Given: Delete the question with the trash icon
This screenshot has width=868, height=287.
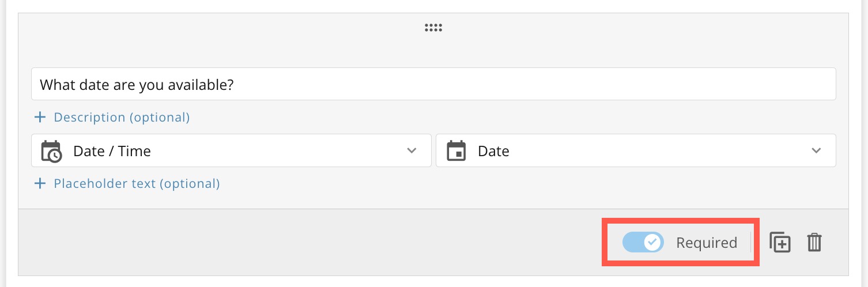Looking at the screenshot, I should click(814, 243).
